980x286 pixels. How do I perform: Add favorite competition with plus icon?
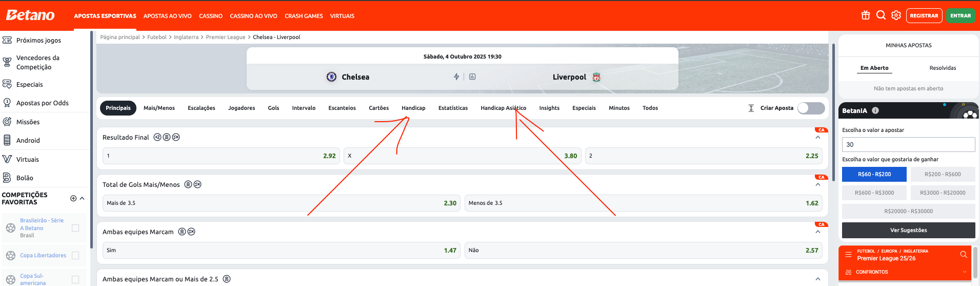click(x=73, y=198)
